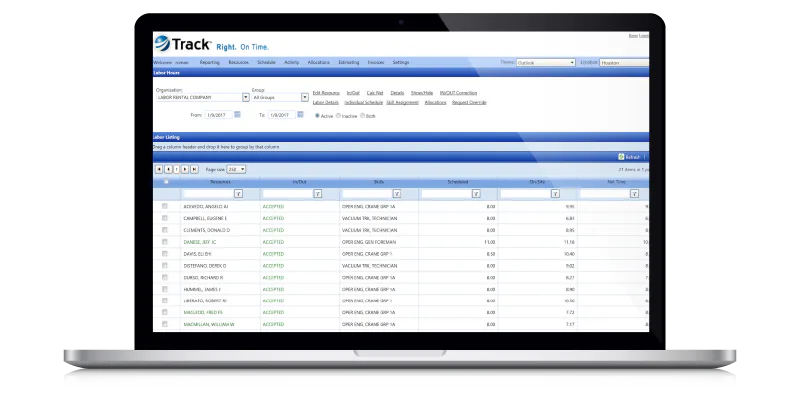The width and height of the screenshot is (800, 400).
Task: Click the Labor Details link
Action: [x=326, y=103]
